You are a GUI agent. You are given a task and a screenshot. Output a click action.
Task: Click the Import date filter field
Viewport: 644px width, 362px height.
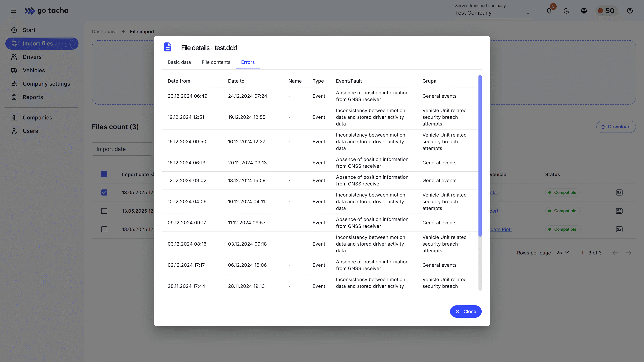coord(122,149)
